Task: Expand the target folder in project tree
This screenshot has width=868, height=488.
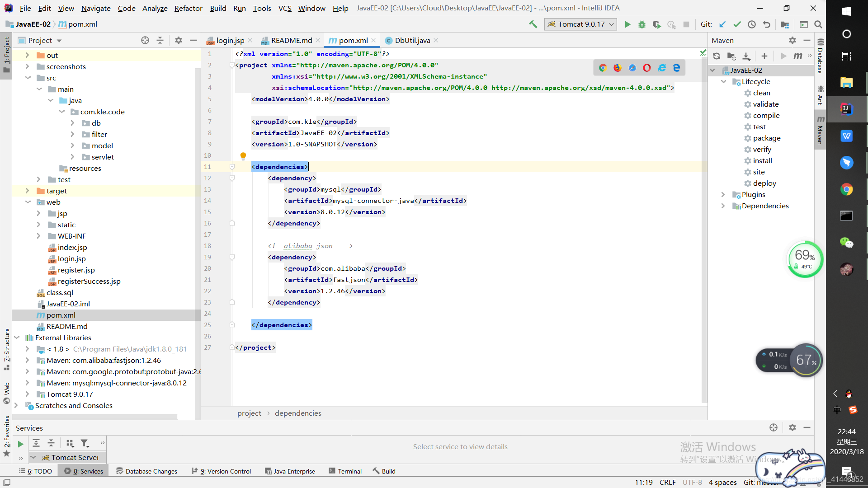Action: pyautogui.click(x=27, y=191)
